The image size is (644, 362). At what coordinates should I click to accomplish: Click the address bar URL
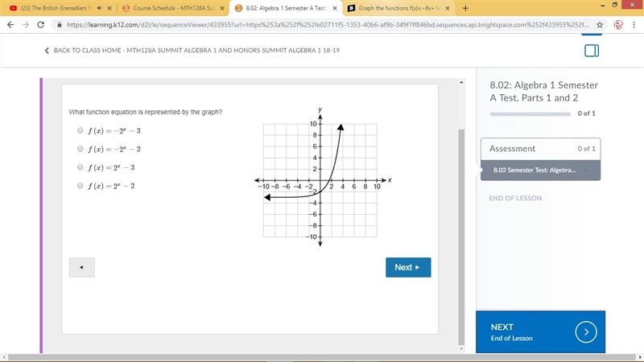coord(328,25)
